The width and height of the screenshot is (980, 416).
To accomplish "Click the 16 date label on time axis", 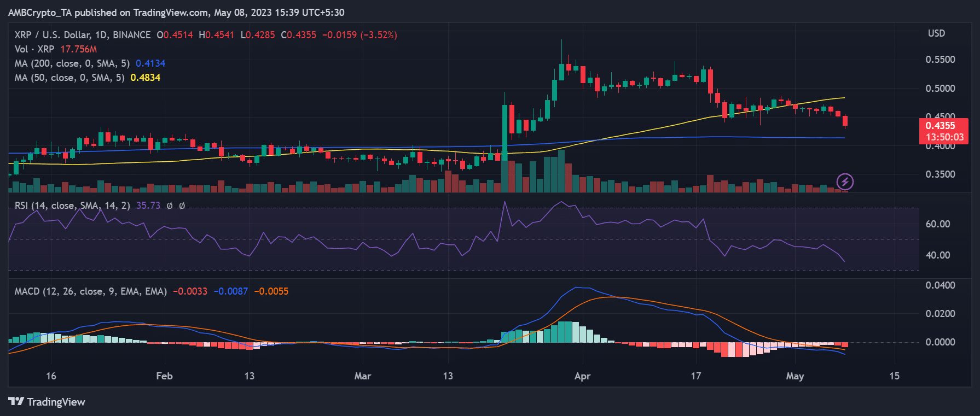I will (51, 376).
